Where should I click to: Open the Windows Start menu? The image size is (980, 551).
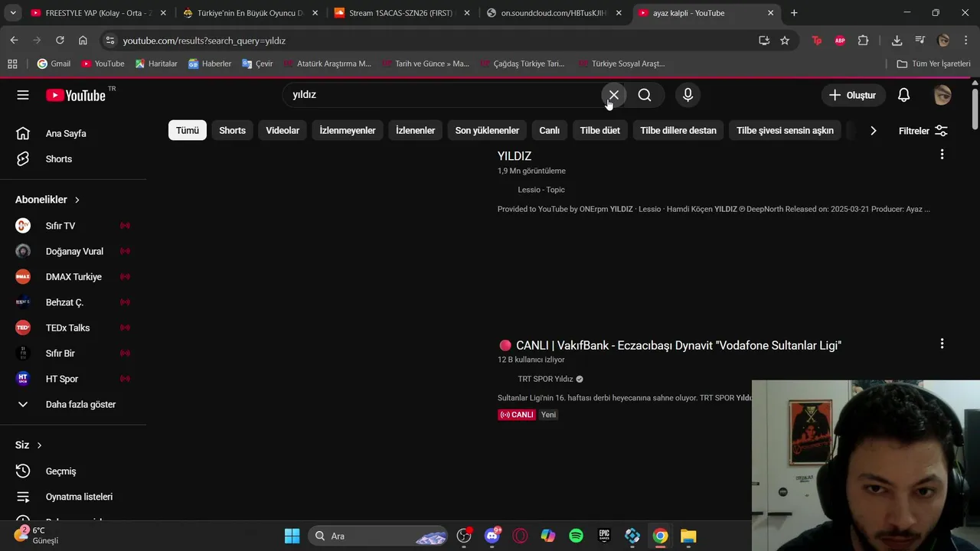point(292,536)
